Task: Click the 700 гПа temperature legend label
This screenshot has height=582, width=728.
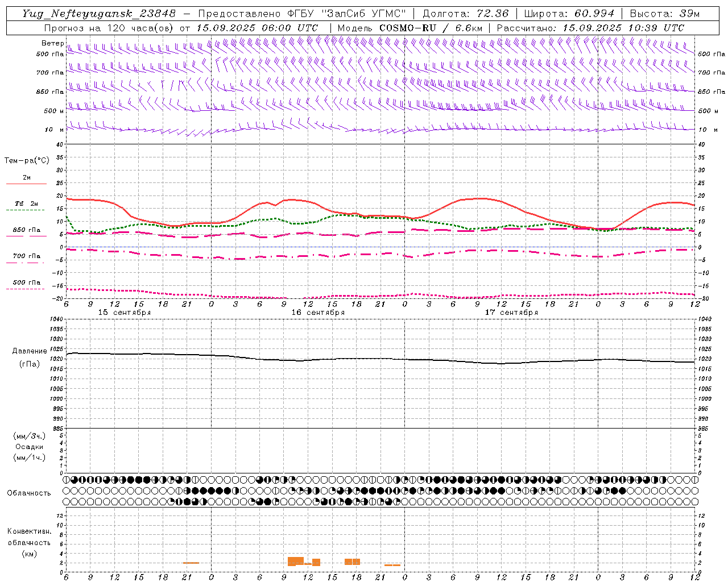Action: point(27,256)
